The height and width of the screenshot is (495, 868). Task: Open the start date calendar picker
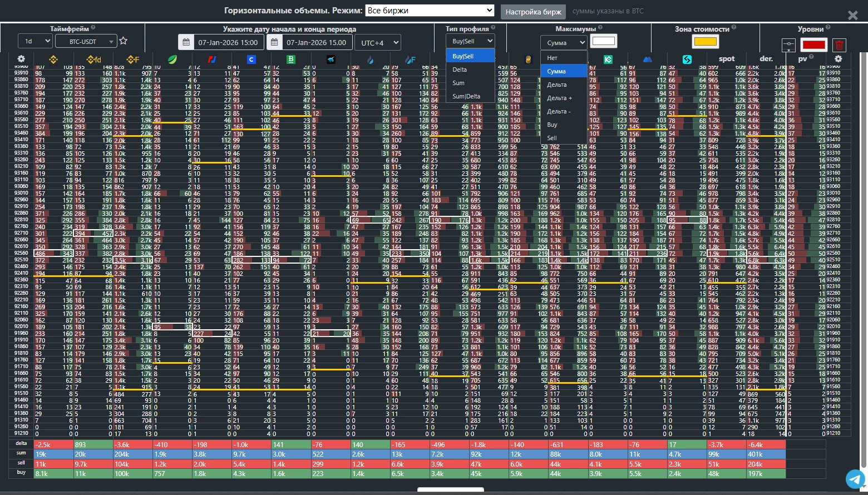tap(186, 42)
